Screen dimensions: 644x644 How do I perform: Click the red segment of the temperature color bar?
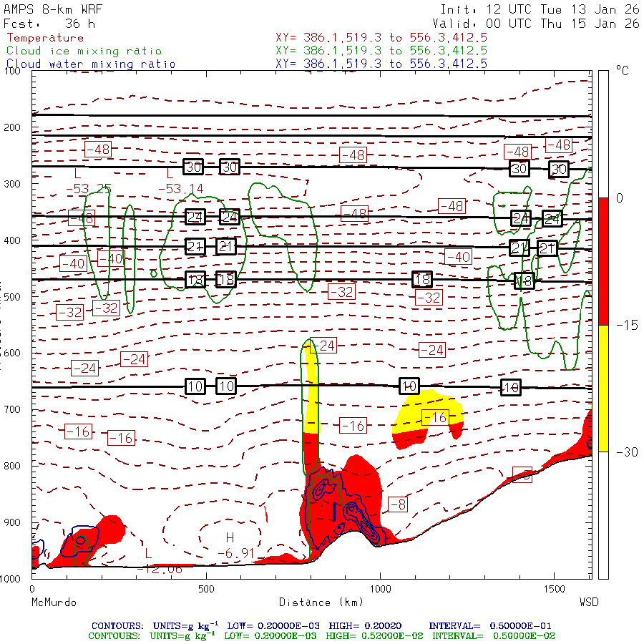[603, 261]
